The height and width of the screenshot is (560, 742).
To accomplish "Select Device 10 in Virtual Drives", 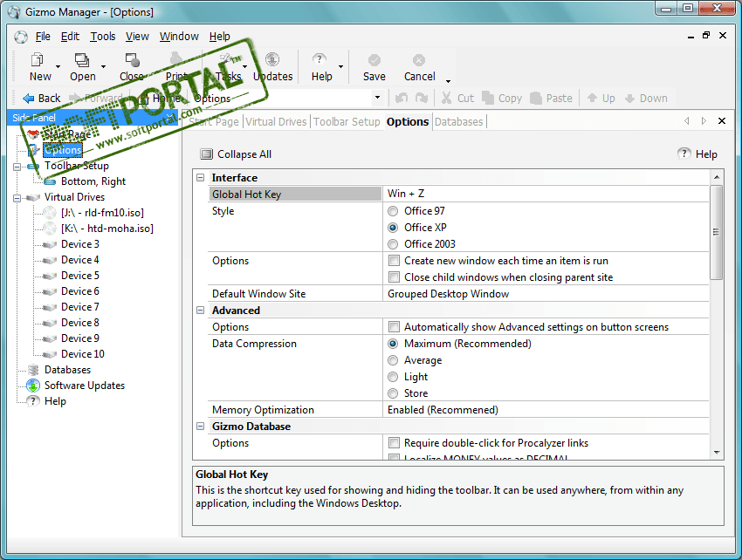I will pos(82,354).
